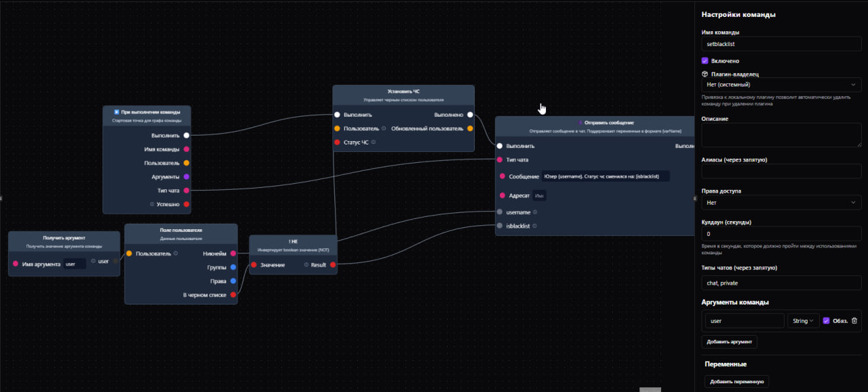868x392 pixels.
Task: Open the String argument type dropdown
Action: coord(803,321)
